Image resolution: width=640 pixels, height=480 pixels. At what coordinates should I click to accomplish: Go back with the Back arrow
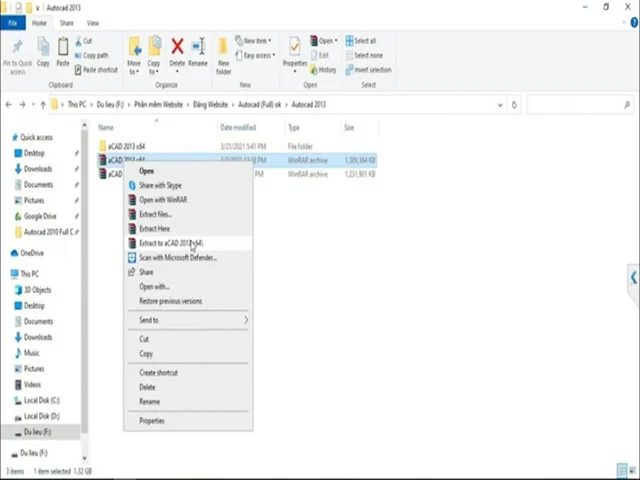point(9,105)
